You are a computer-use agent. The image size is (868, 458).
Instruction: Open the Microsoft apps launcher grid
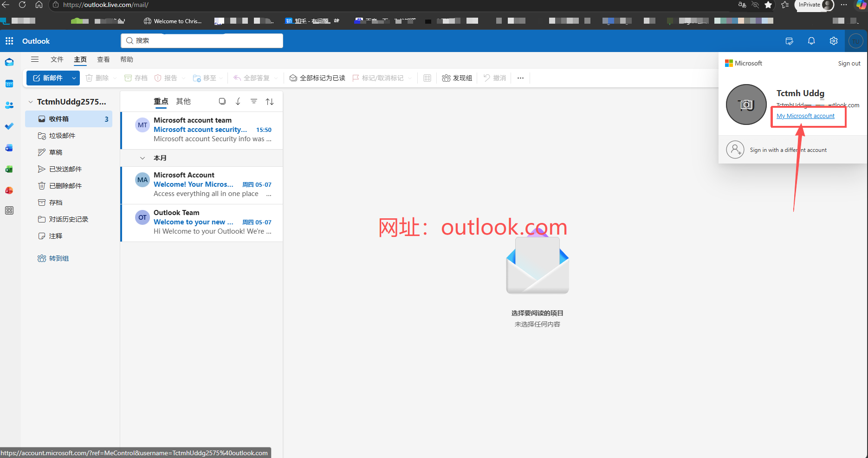pos(9,41)
